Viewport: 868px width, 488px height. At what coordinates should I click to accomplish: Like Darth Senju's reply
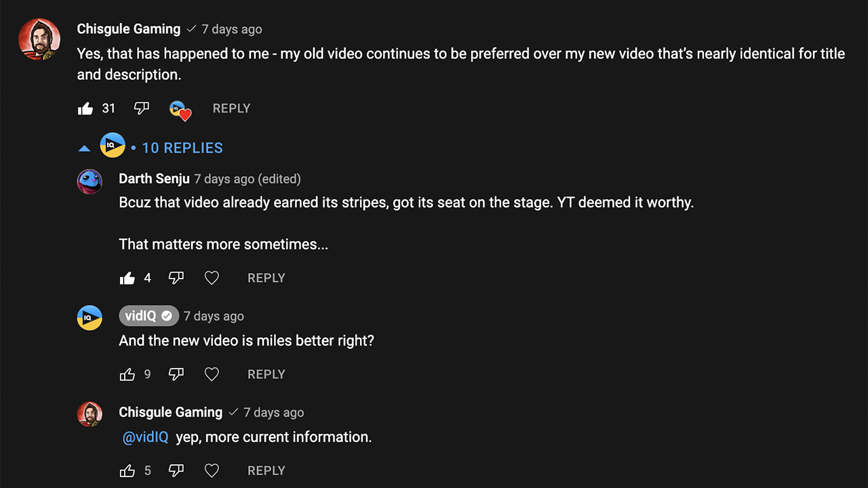pos(127,278)
